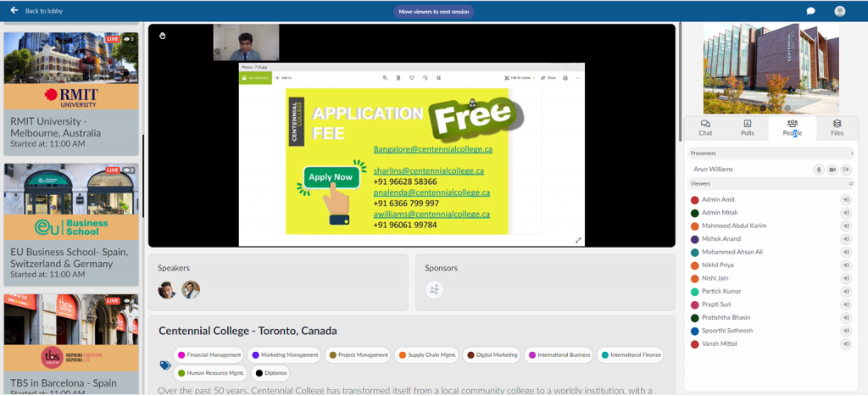
Task: Click Apply Now in the shared slide
Action: [331, 177]
